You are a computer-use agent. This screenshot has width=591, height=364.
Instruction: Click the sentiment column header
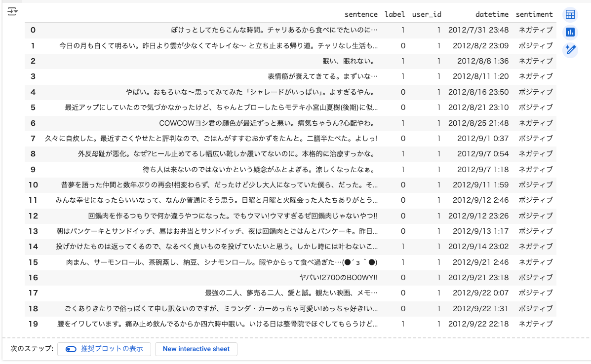tap(534, 14)
